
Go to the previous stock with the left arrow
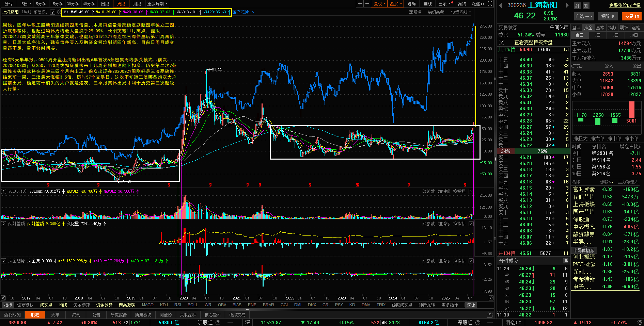click(x=500, y=5)
